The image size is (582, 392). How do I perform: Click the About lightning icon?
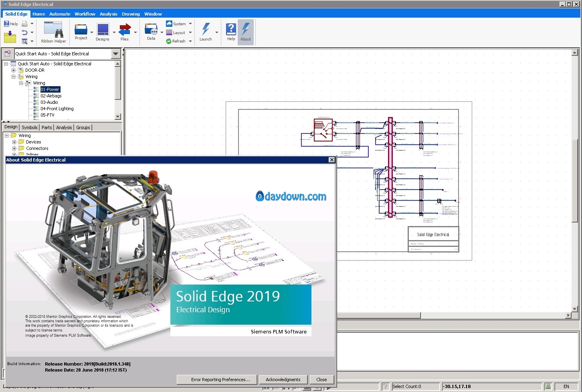click(x=246, y=29)
